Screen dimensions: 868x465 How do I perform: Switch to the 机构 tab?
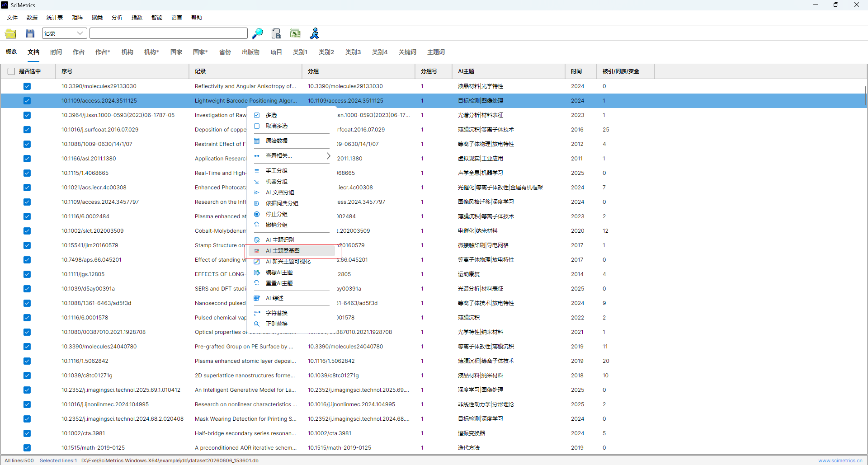point(127,52)
